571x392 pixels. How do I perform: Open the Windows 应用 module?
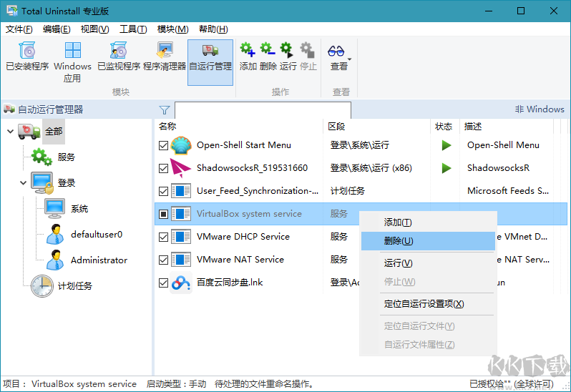(x=72, y=62)
